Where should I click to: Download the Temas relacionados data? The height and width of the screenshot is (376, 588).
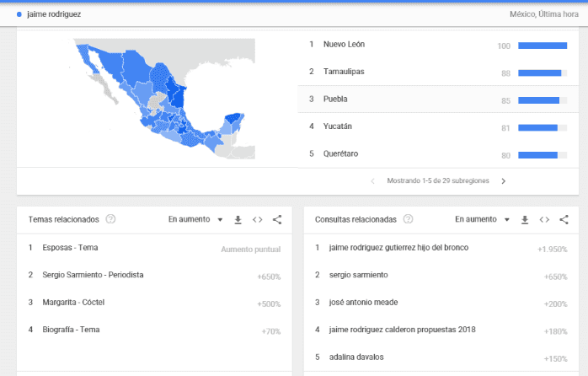point(238,220)
